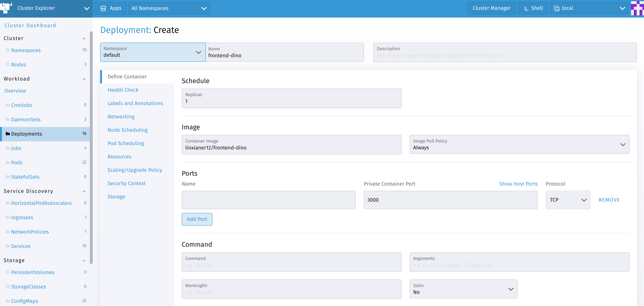Click the sidebar vertical scrollbar
This screenshot has height=306, width=644.
pyautogui.click(x=91, y=148)
